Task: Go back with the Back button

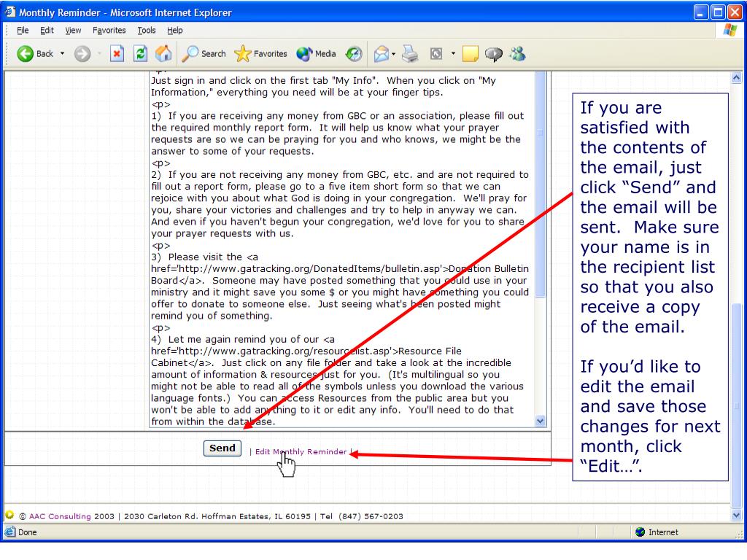Action: coord(35,54)
